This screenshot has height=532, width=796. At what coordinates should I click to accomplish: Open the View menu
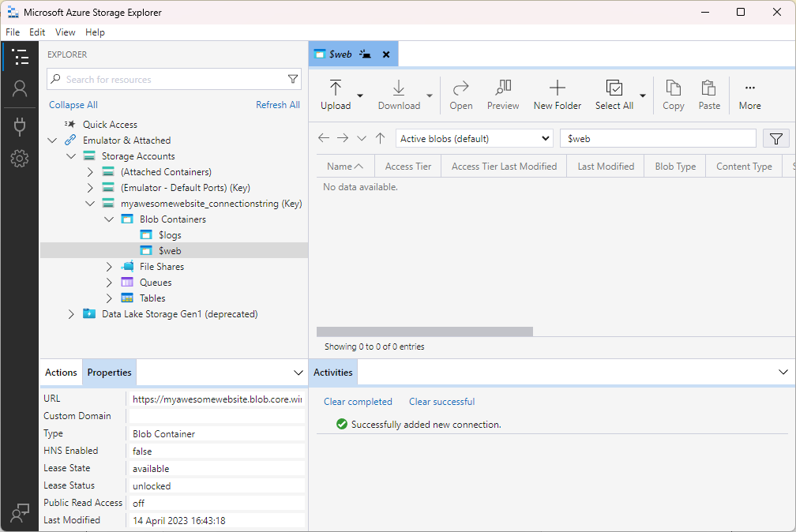tap(65, 32)
